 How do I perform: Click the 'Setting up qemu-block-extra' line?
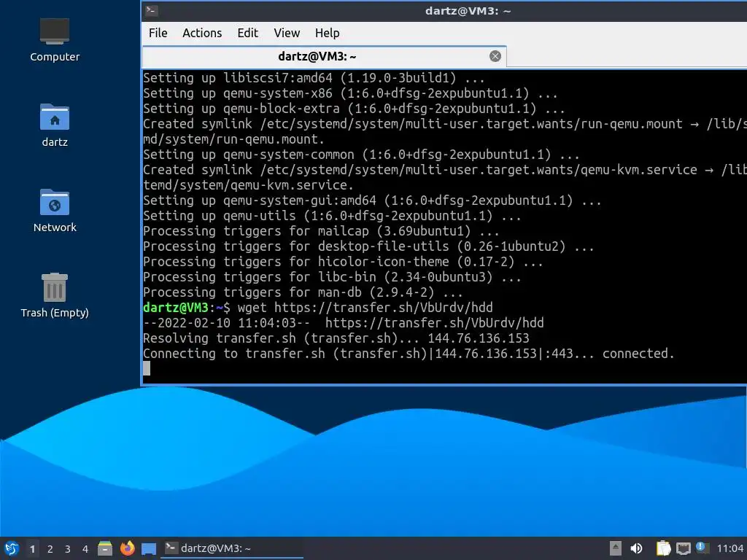[x=354, y=109]
